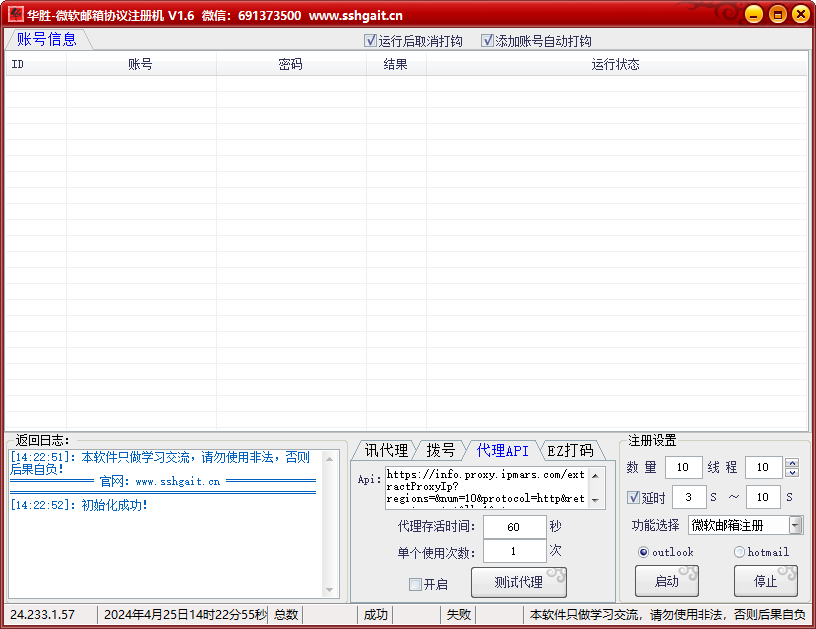816x629 pixels.
Task: Toggle 运行后取消打钩 checkbox
Action: (371, 41)
